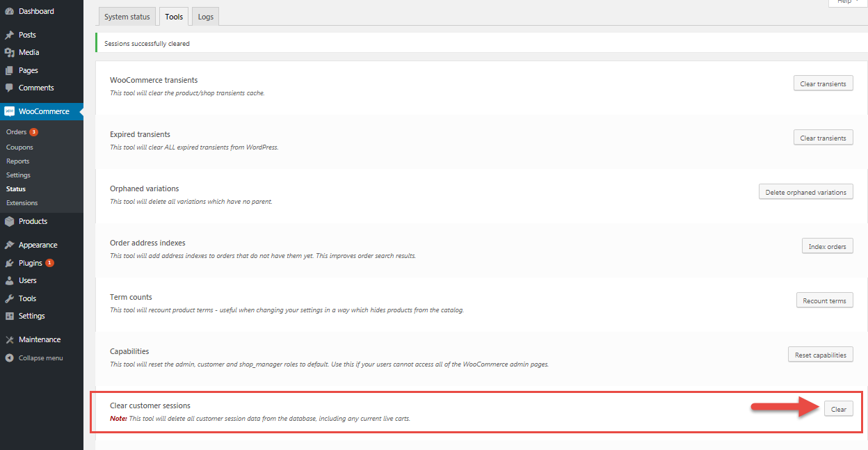Click the 'Sessions successfully cleared' notice text
The image size is (868, 450).
click(147, 43)
